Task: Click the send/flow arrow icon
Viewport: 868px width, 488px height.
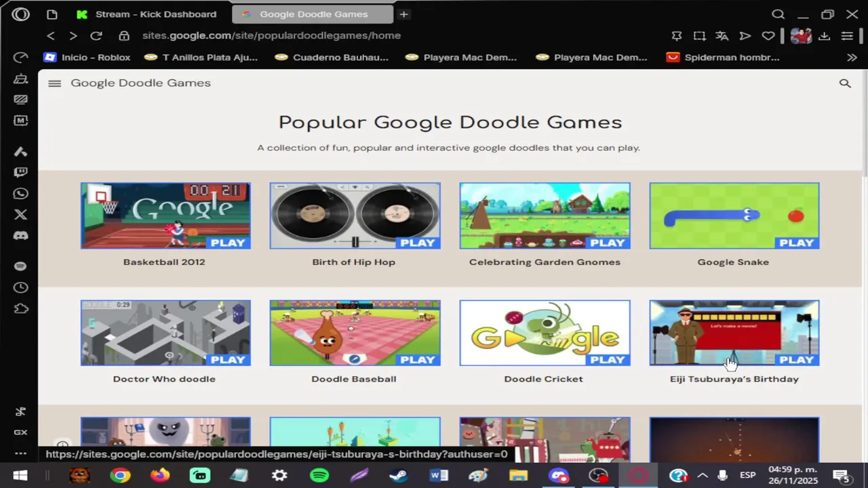Action: pyautogui.click(x=745, y=36)
